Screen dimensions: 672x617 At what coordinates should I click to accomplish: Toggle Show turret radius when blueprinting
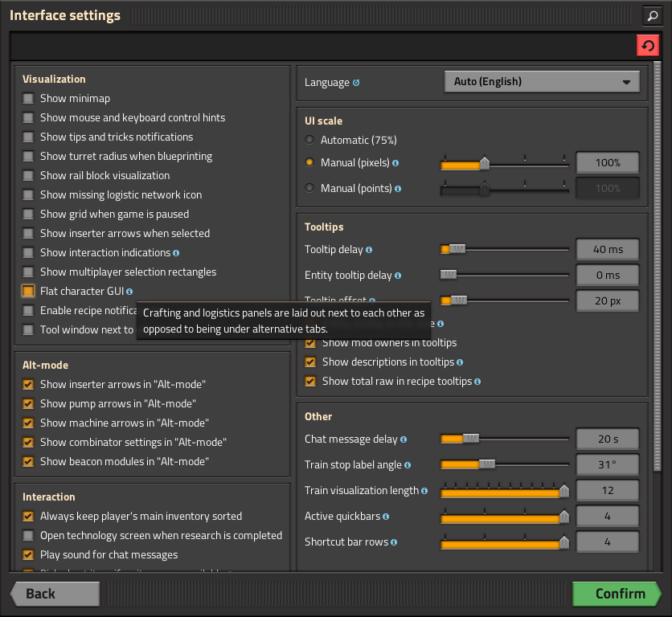click(x=28, y=157)
